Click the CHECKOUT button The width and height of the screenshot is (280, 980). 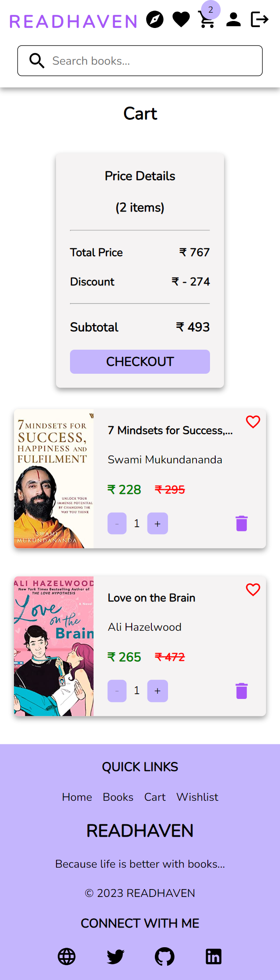coord(140,361)
